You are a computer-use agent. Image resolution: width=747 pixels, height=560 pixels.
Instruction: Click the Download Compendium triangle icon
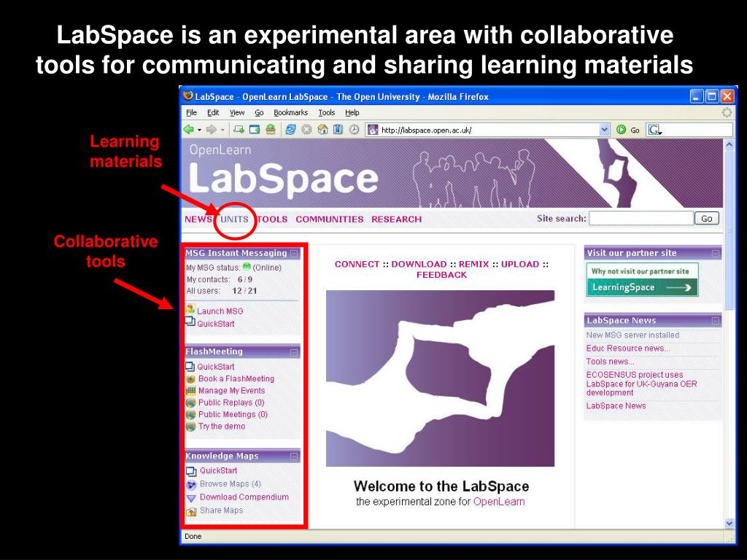point(191,498)
